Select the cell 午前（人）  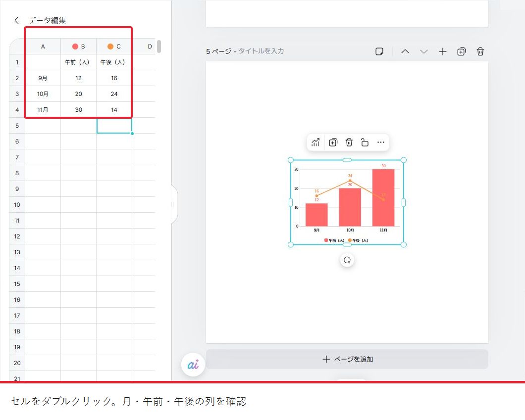(78, 62)
